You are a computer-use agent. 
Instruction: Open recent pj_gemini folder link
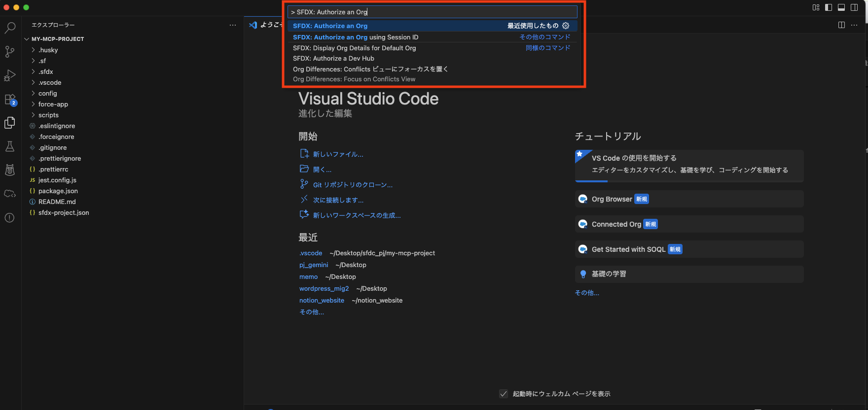pos(314,265)
